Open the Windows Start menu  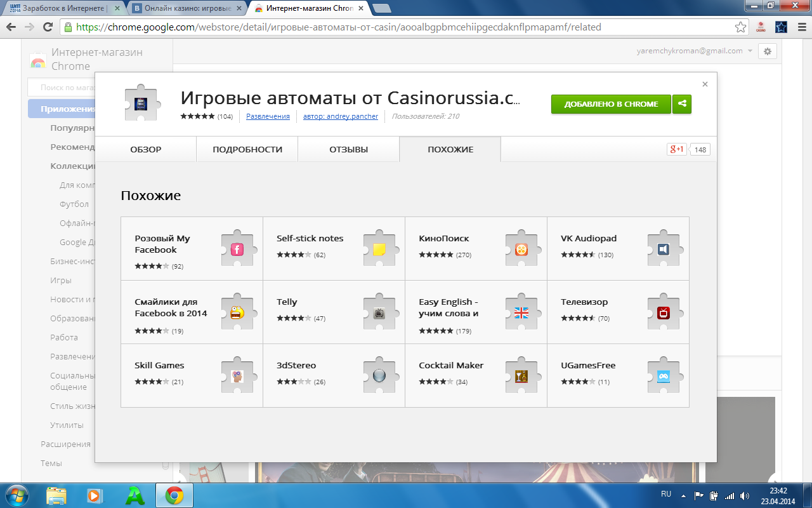[x=17, y=495]
